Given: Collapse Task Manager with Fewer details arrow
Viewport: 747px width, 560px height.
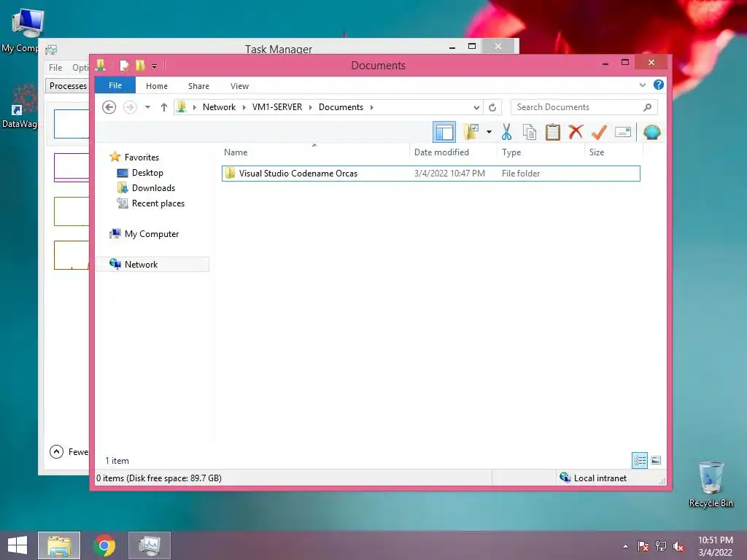Looking at the screenshot, I should click(x=56, y=451).
